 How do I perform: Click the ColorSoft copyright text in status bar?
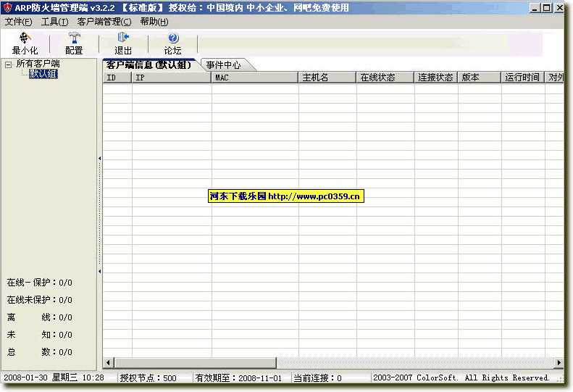coord(461,378)
